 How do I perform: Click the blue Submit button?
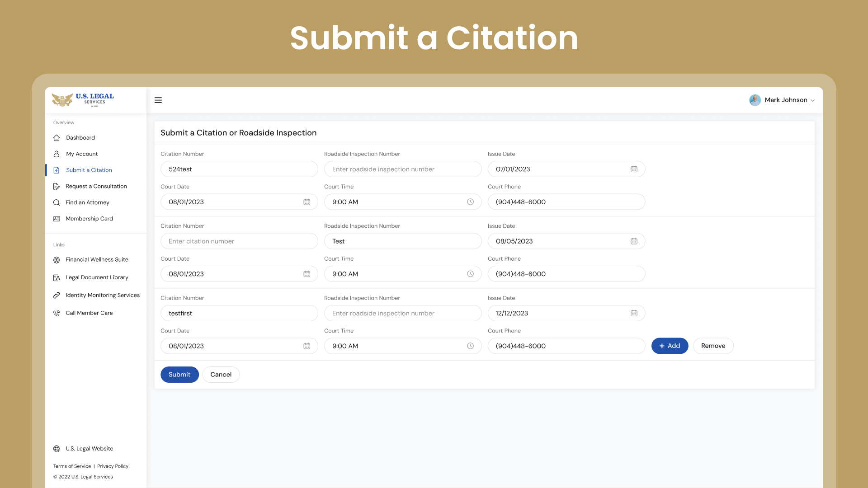(179, 375)
